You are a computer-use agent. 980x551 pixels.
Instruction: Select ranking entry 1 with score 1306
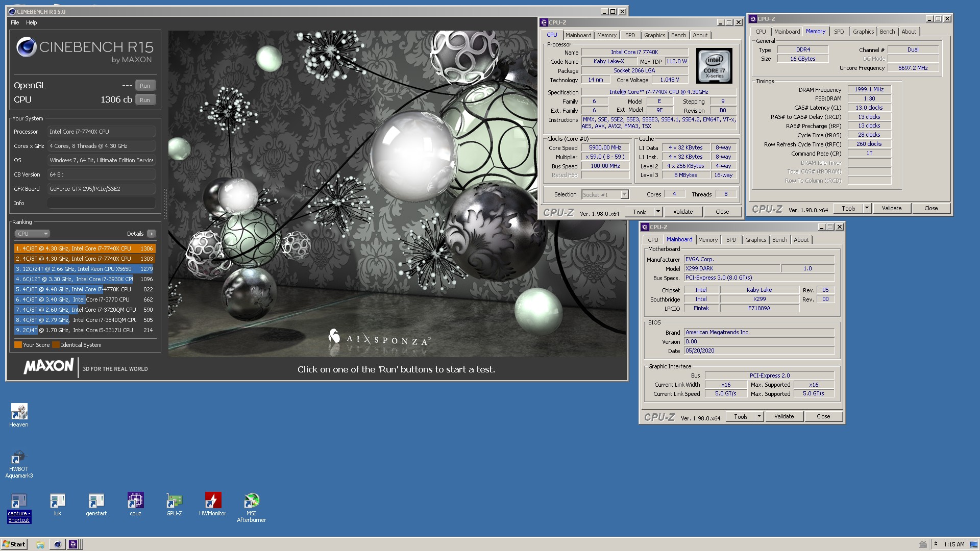pos(85,248)
